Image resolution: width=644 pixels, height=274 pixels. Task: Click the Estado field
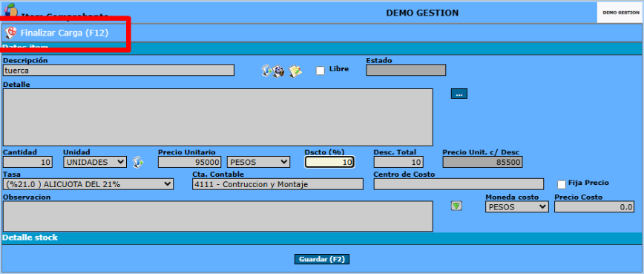pos(406,71)
